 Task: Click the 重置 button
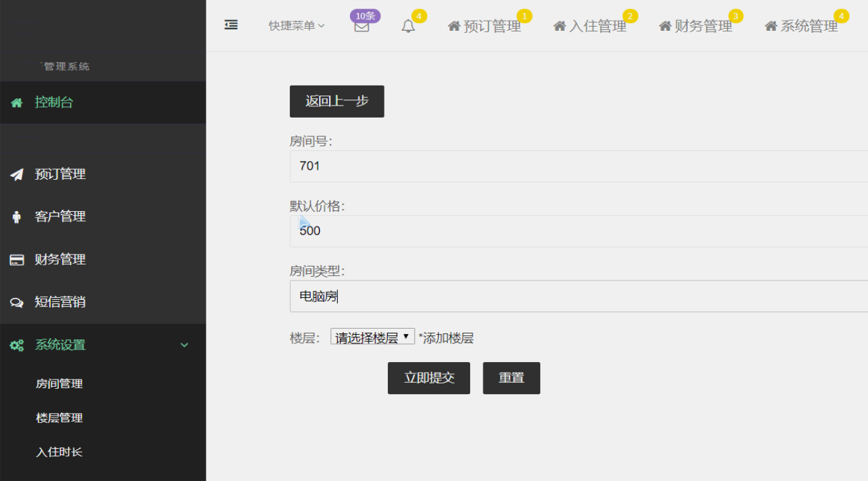click(x=511, y=378)
